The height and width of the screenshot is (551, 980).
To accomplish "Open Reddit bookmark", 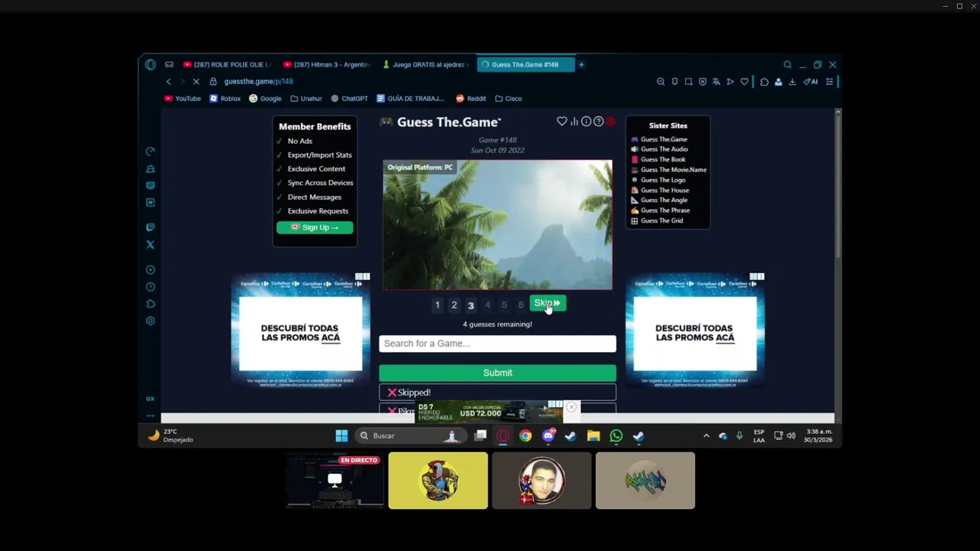I will pos(471,99).
